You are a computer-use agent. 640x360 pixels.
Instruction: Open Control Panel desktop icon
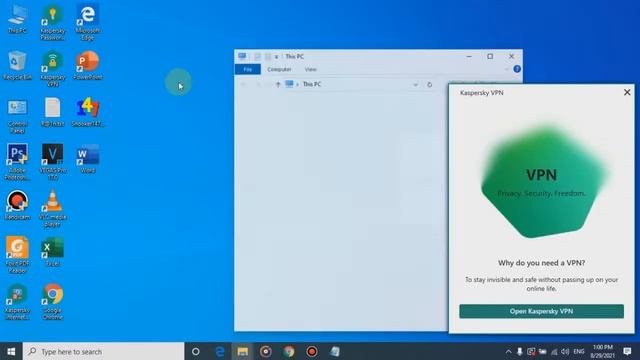18,116
